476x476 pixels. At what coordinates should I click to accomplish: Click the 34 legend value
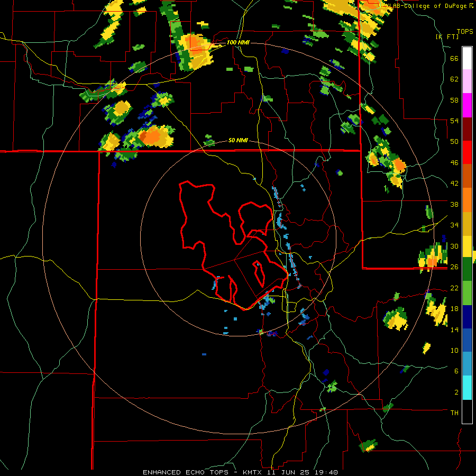454,225
